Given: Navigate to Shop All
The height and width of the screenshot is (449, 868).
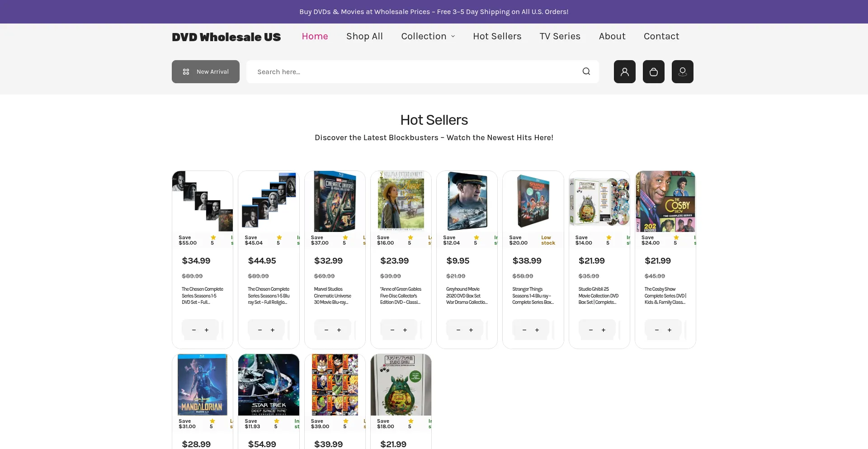Looking at the screenshot, I should pos(364,36).
